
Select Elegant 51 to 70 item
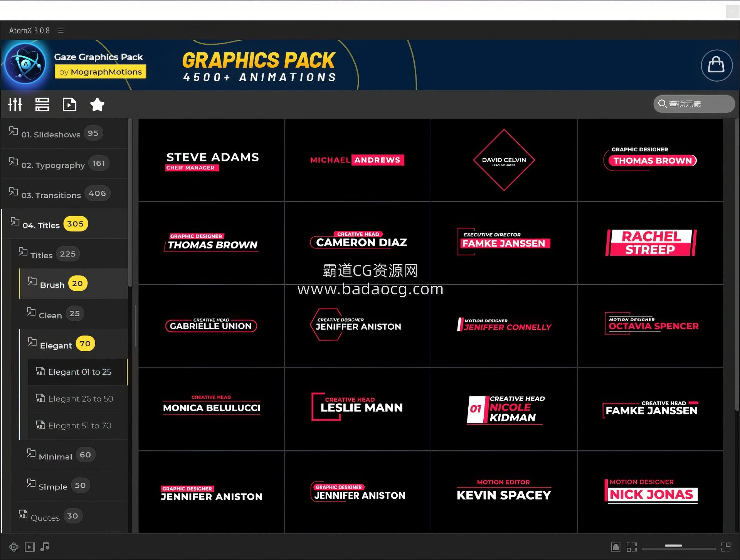coord(77,426)
